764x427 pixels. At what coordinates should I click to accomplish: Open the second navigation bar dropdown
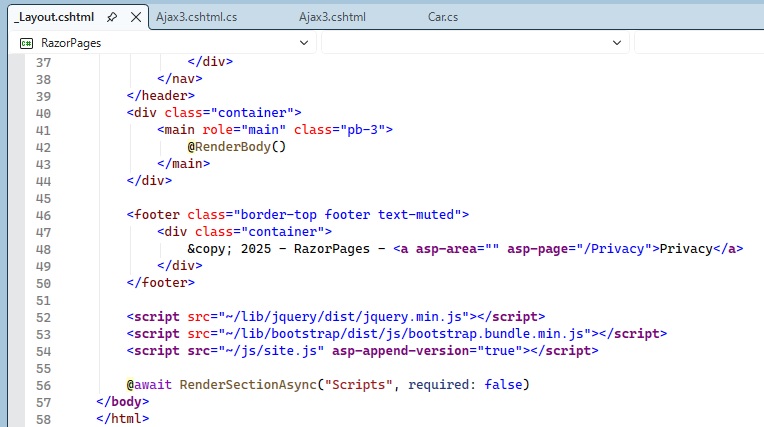(616, 43)
